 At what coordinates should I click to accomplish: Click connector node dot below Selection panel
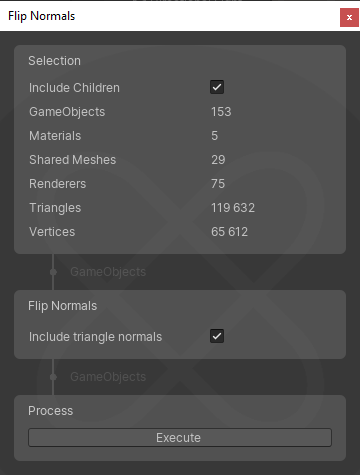pyautogui.click(x=53, y=272)
